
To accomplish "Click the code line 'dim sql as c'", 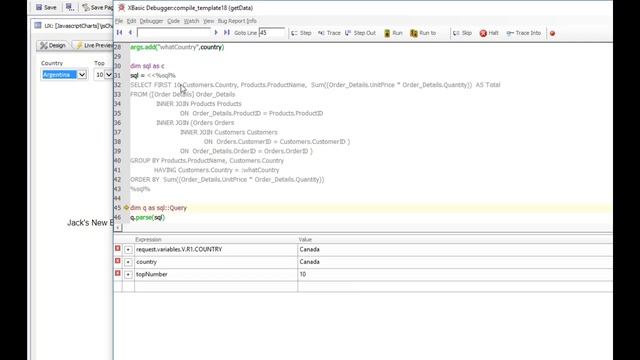I will [147, 66].
